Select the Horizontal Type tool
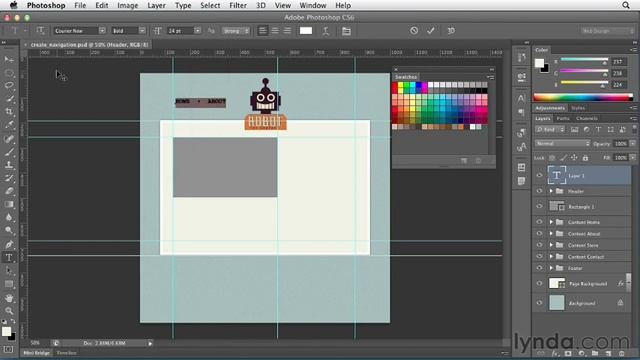The width and height of the screenshot is (640, 360). coord(9,258)
